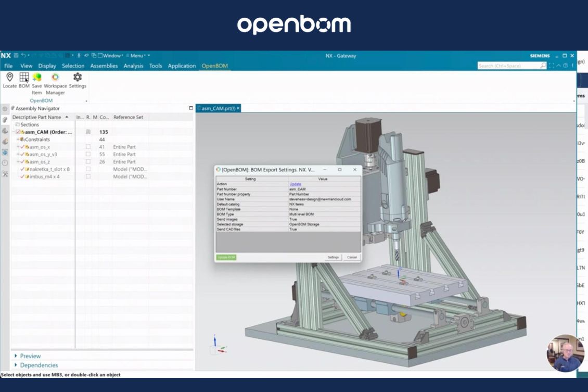Open the Menu dropdown in title bar
The width and height of the screenshot is (588, 392).
(136, 56)
